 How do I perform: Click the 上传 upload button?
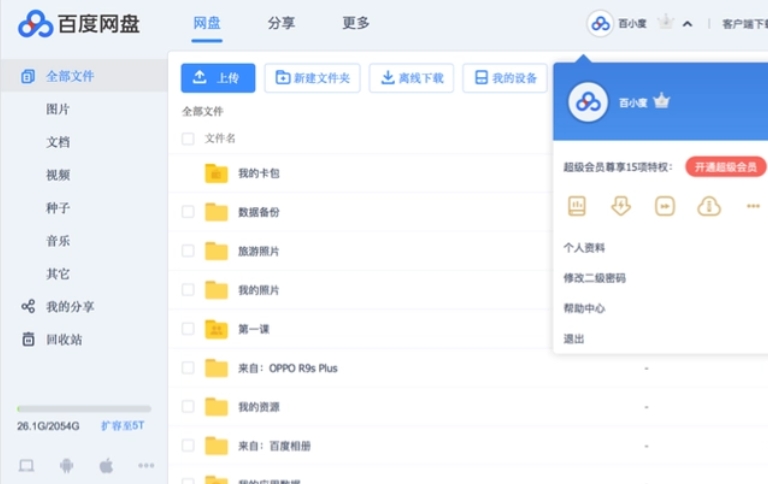(218, 78)
